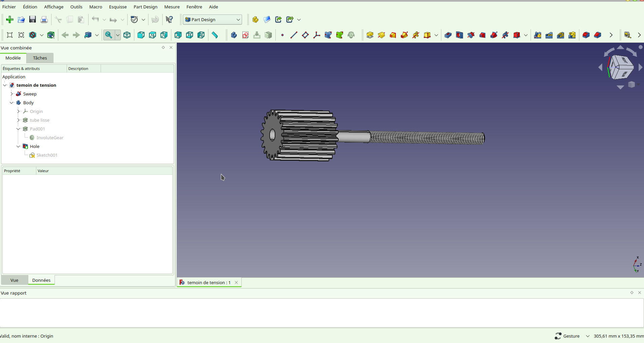Click the Undo button
This screenshot has height=343, width=644.
(x=95, y=20)
